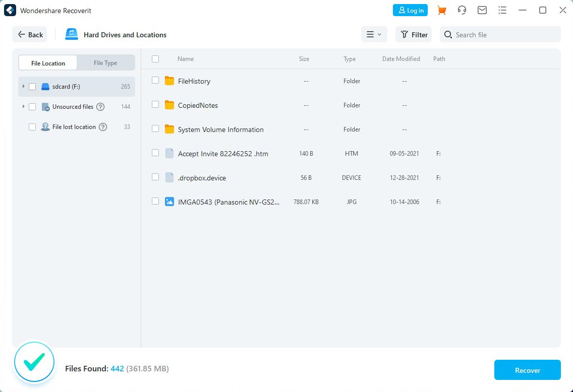Image resolution: width=573 pixels, height=392 pixels.
Task: Open the Filter button
Action: [x=414, y=34]
